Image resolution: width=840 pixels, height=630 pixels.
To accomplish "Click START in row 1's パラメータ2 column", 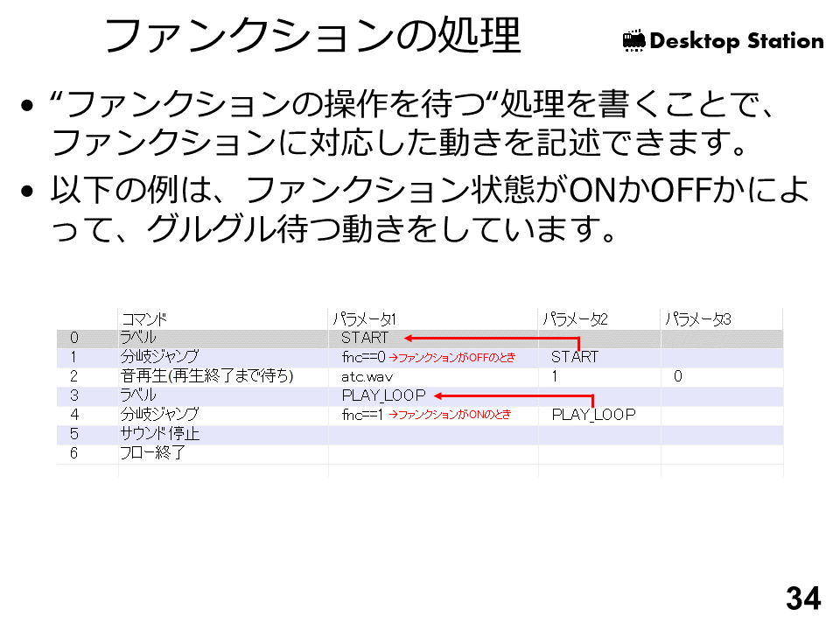I will point(575,357).
